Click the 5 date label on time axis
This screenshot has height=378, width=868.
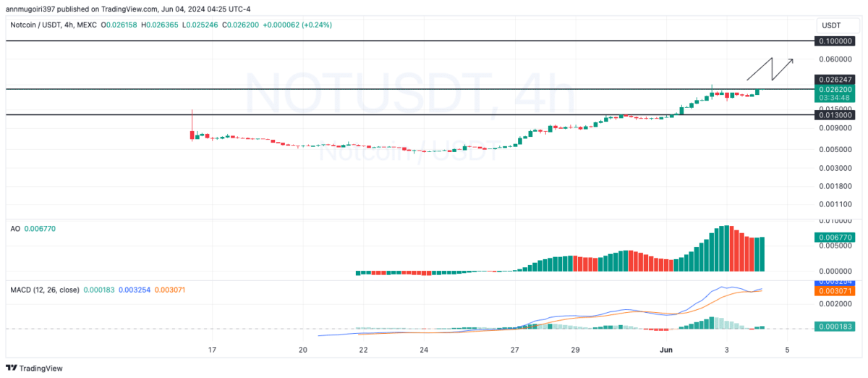click(x=787, y=350)
